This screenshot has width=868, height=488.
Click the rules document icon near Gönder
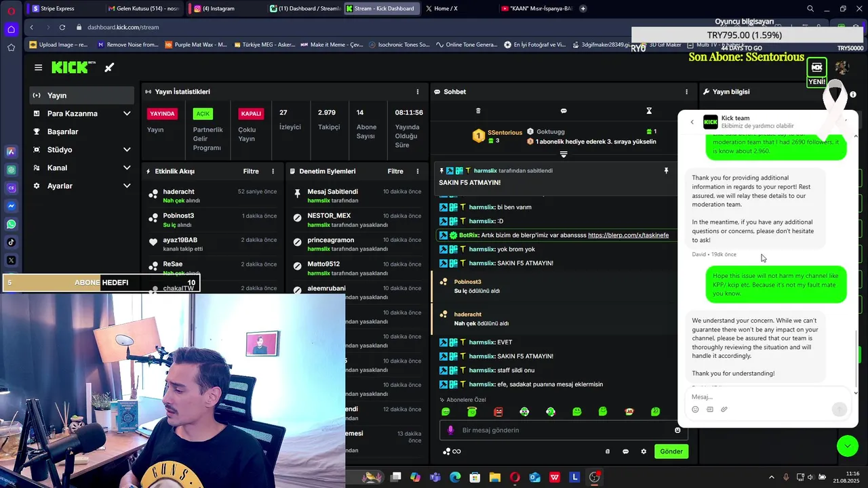[607, 451]
